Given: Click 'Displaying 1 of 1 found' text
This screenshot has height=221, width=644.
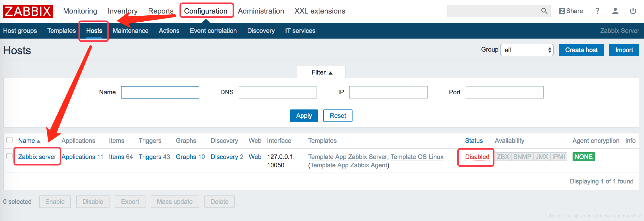Looking at the screenshot, I should click(x=602, y=181).
